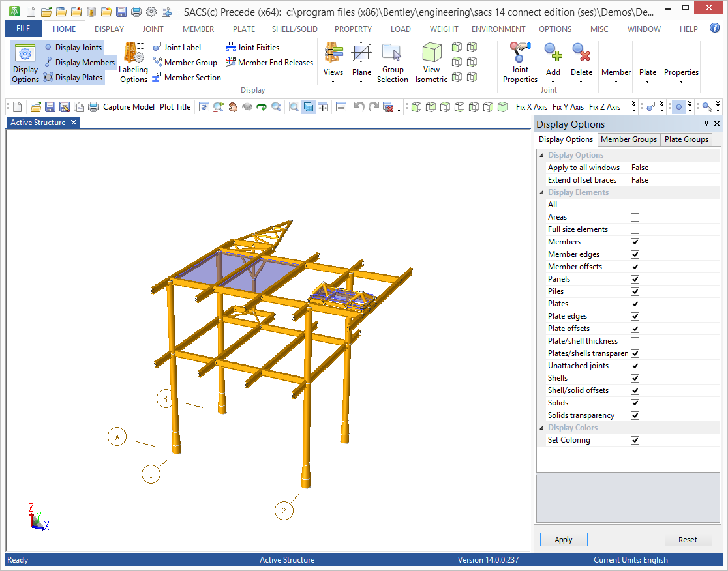Collapse the Display Options property section
This screenshot has width=728, height=571.
[542, 155]
